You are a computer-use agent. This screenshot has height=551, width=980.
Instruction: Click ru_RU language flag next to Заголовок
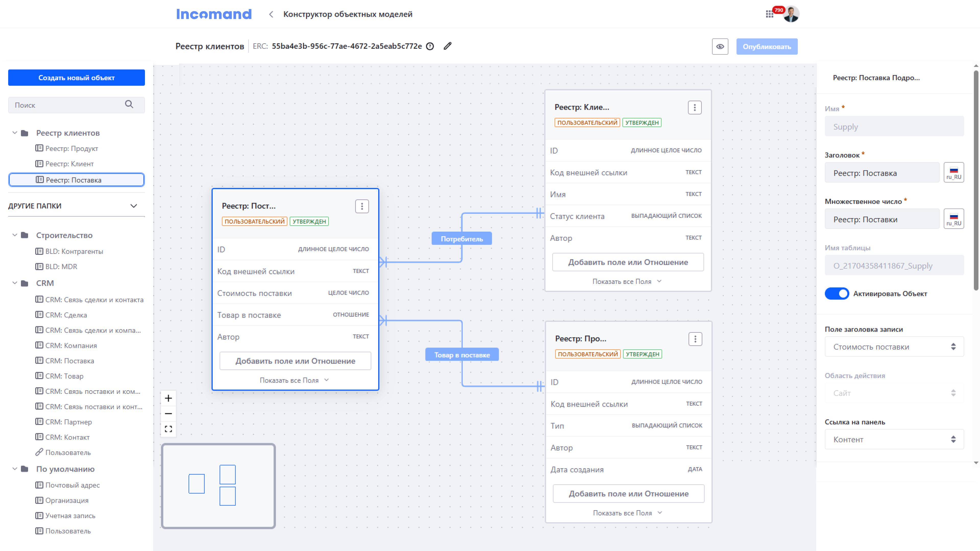[x=953, y=173]
